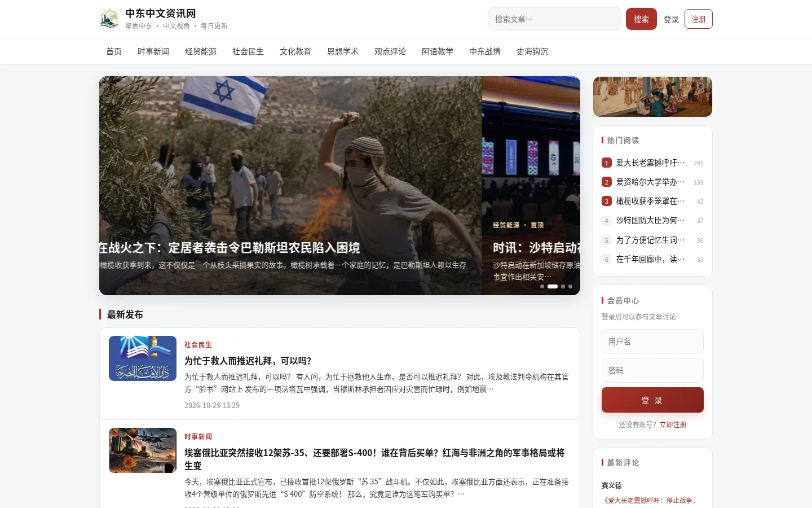
Task: Select 社会民生 in the navigation bar
Action: tap(248, 51)
